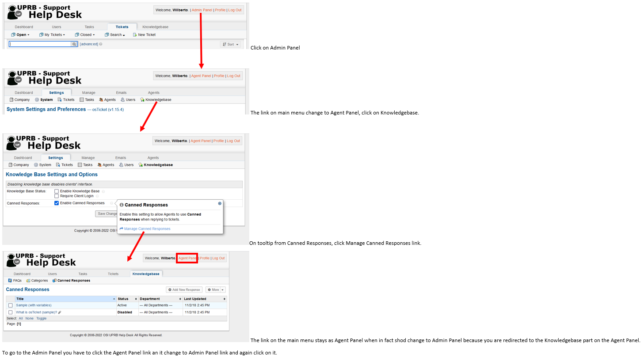The image size is (644, 358).
Task: Uncheck Enable Canned Responses checkbox
Action: (57, 203)
